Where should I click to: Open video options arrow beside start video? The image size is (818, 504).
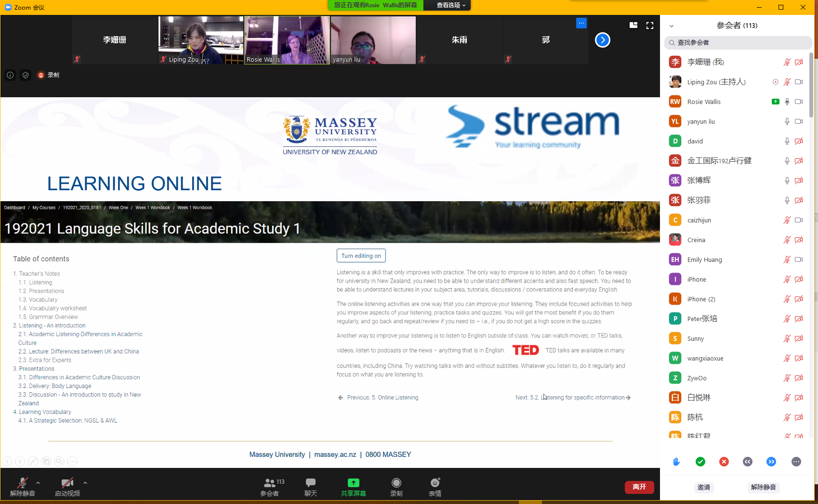[85, 483]
